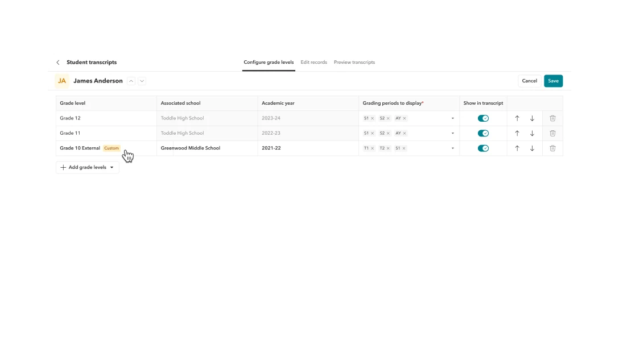
Task: Open grading periods dropdown for Grade 12
Action: [452, 118]
